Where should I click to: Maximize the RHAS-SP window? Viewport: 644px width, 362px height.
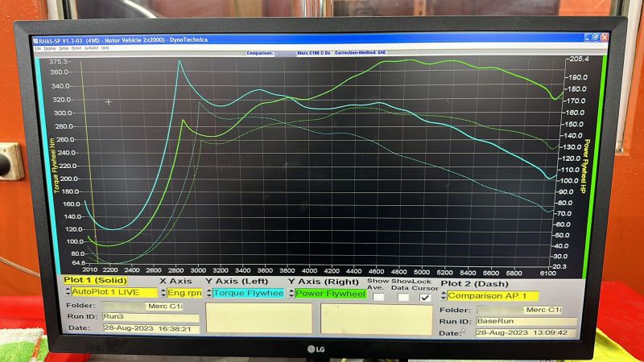(x=596, y=37)
